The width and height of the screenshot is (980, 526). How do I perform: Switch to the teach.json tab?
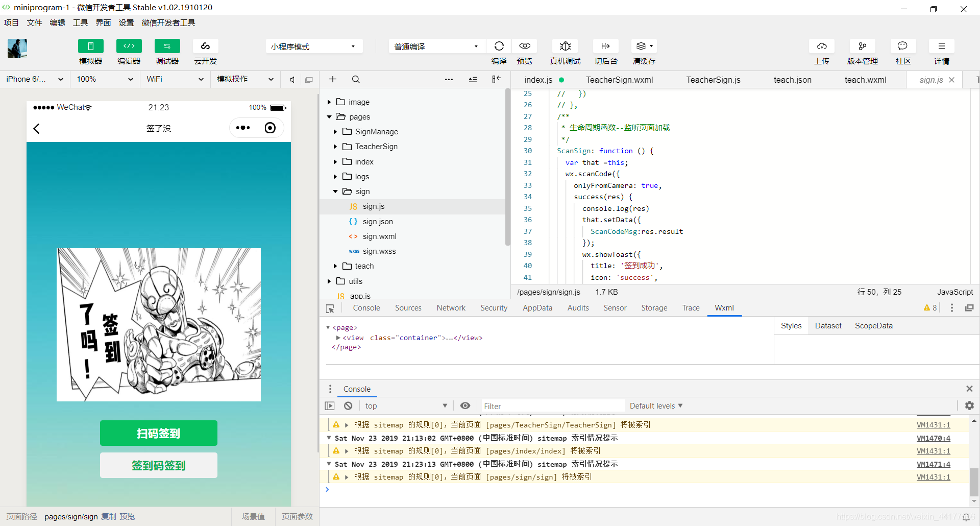pos(792,80)
